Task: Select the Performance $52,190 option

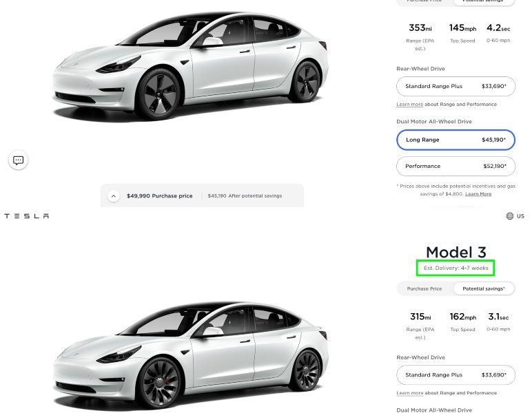Action: point(456,167)
